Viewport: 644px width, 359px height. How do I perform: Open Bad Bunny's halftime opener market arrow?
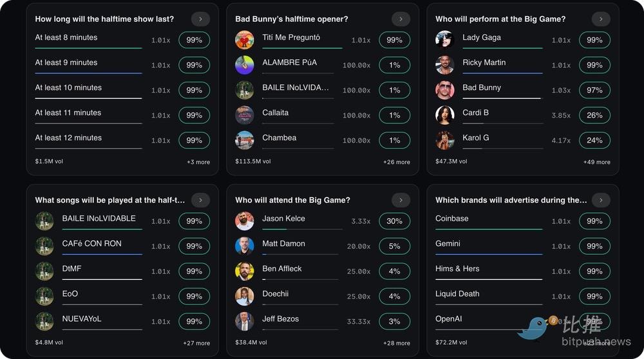[401, 19]
